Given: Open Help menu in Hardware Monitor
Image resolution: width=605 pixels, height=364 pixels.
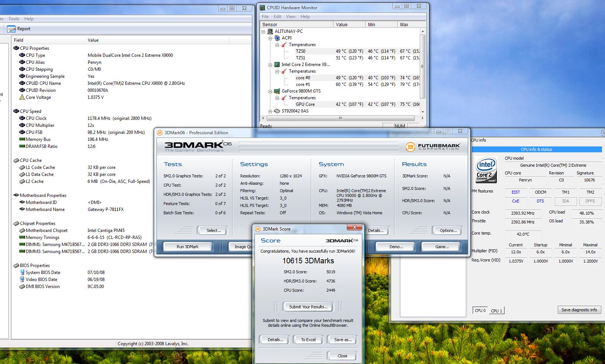Looking at the screenshot, I should pos(305,17).
